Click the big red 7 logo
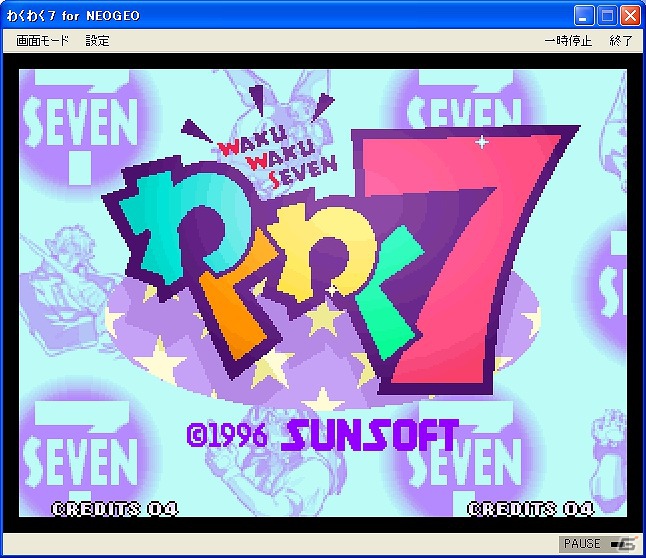 pyautogui.click(x=466, y=260)
